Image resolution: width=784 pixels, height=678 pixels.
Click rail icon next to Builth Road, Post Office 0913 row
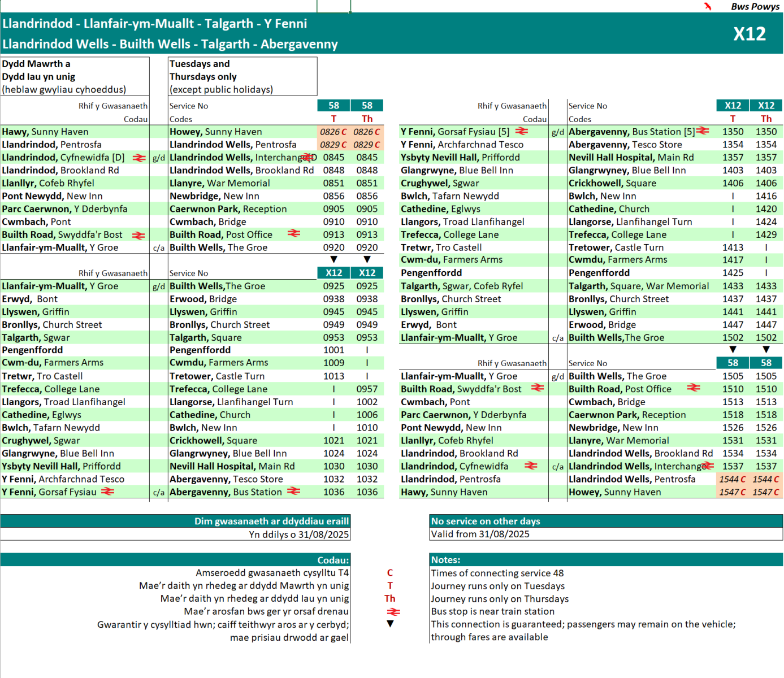click(x=294, y=233)
